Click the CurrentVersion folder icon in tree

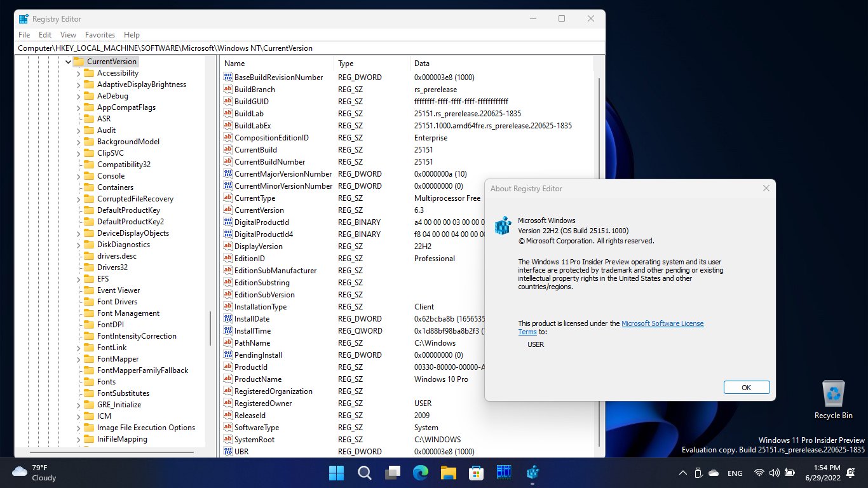click(79, 62)
